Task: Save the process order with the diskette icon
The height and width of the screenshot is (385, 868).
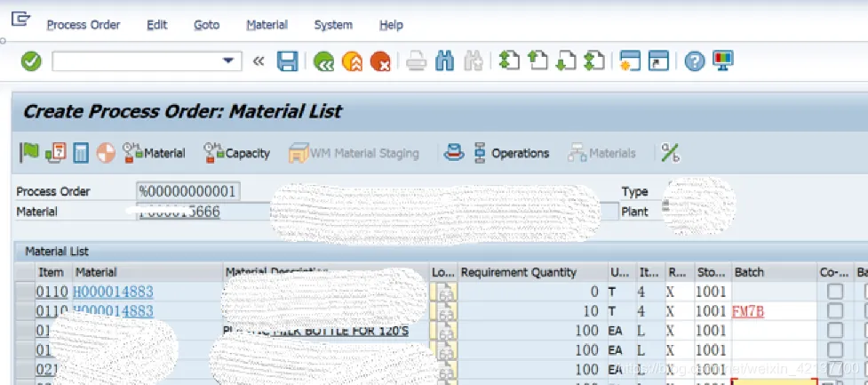Action: coord(287,61)
